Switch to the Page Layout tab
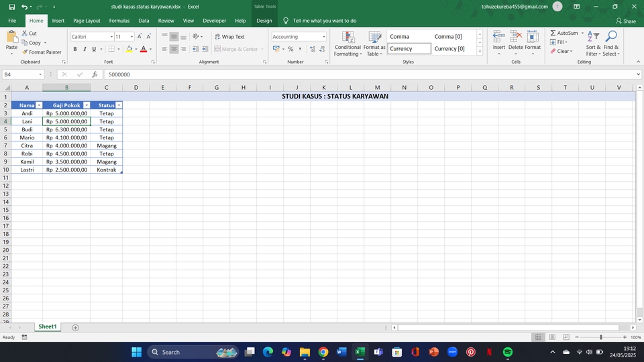The width and height of the screenshot is (644, 362). click(x=87, y=21)
